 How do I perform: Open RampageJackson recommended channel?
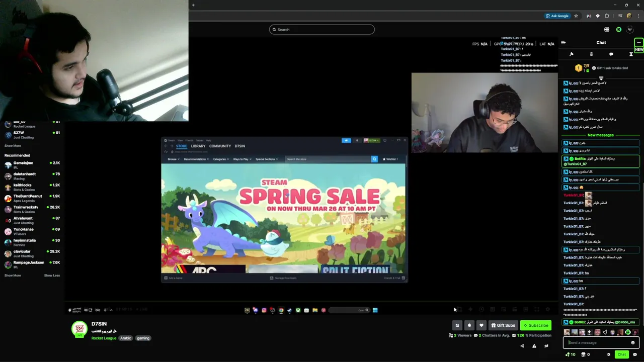click(x=32, y=264)
